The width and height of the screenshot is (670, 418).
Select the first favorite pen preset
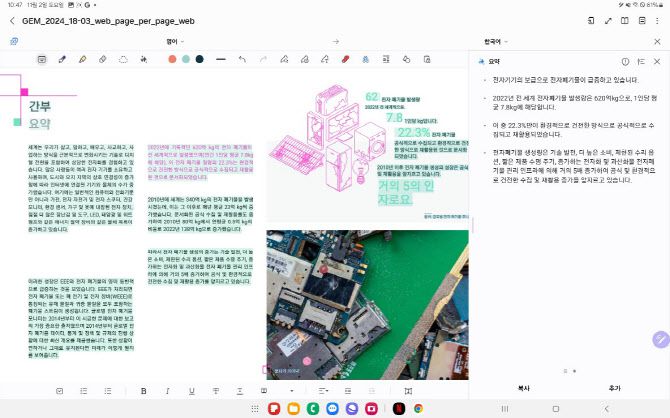pyautogui.click(x=284, y=59)
